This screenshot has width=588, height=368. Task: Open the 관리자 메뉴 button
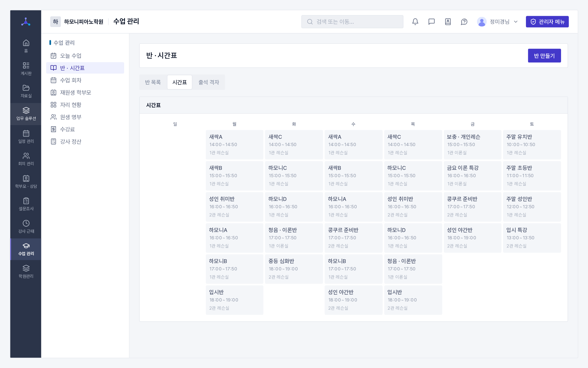(x=547, y=22)
